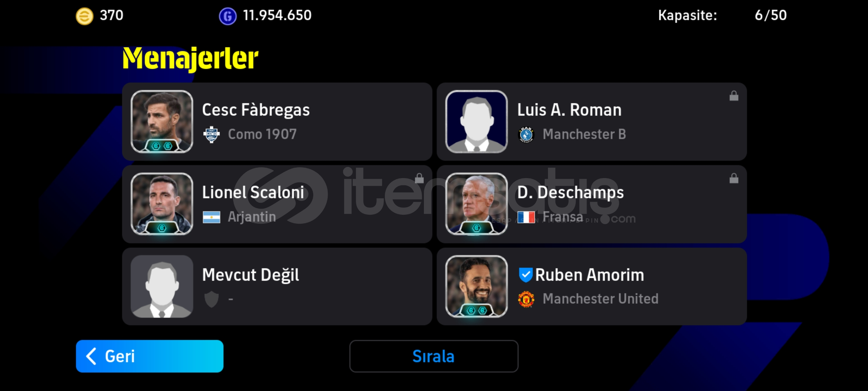The image size is (868, 391).
Task: Click the Lionel Scaloni name label
Action: coord(253,192)
